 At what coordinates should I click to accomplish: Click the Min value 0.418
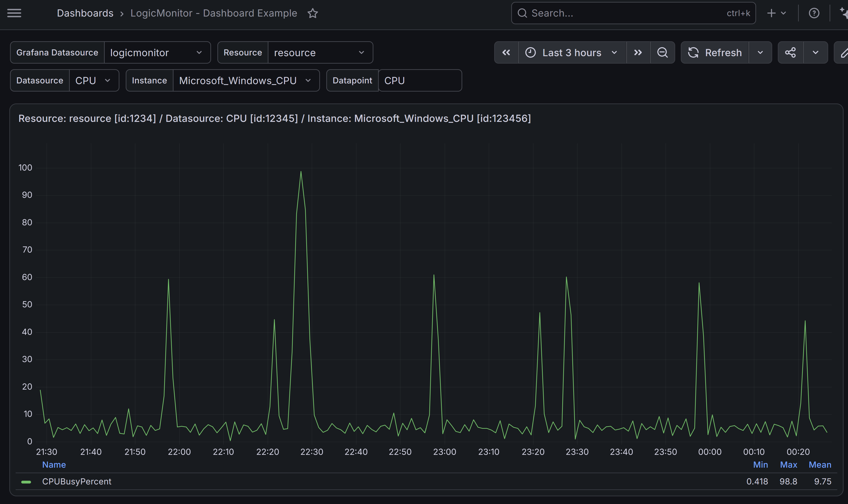click(757, 482)
